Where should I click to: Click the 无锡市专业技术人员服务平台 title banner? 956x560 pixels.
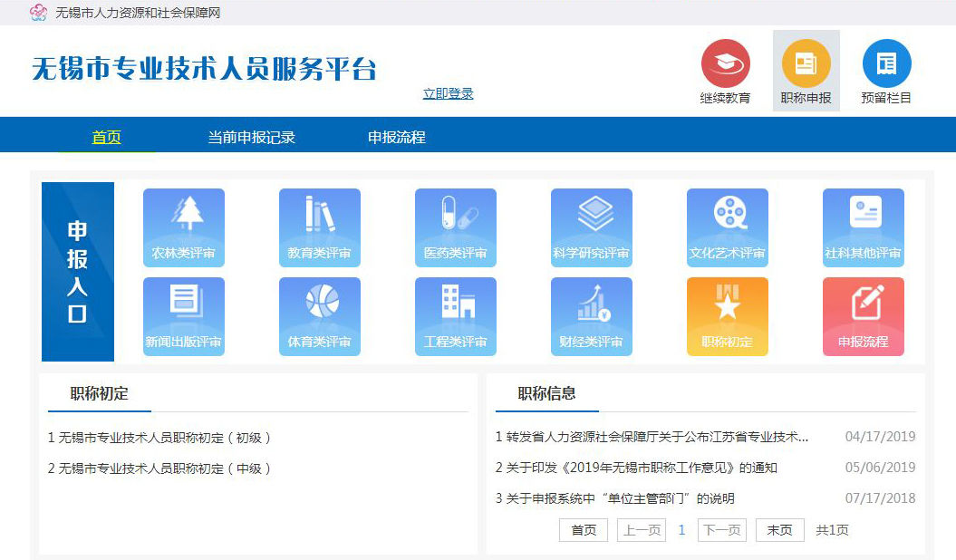tap(204, 68)
